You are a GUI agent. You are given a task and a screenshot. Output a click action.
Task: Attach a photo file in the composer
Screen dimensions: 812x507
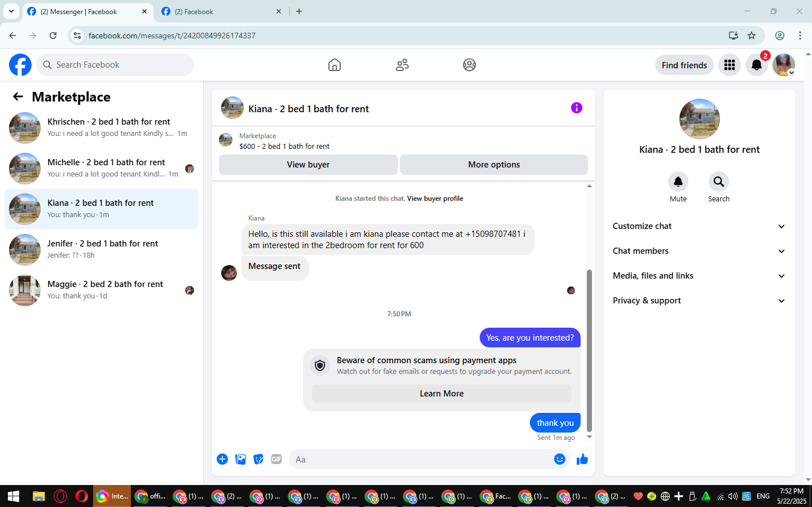click(241, 459)
